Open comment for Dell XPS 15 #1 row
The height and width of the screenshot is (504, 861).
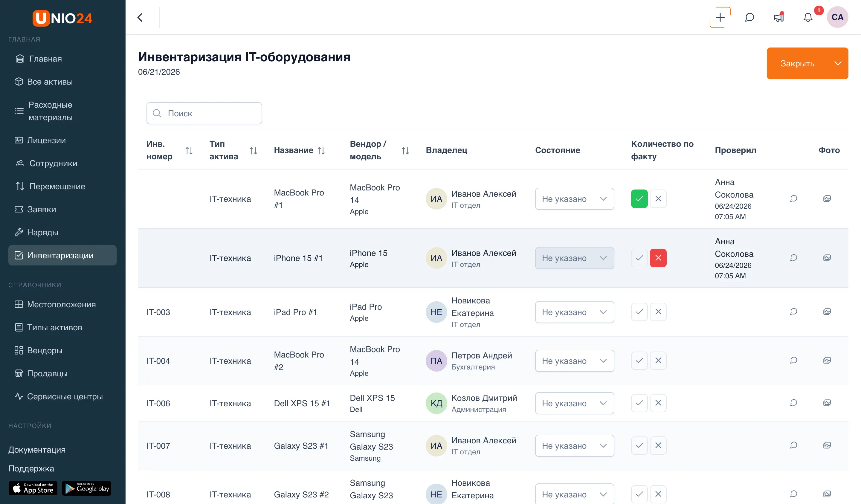pos(793,403)
